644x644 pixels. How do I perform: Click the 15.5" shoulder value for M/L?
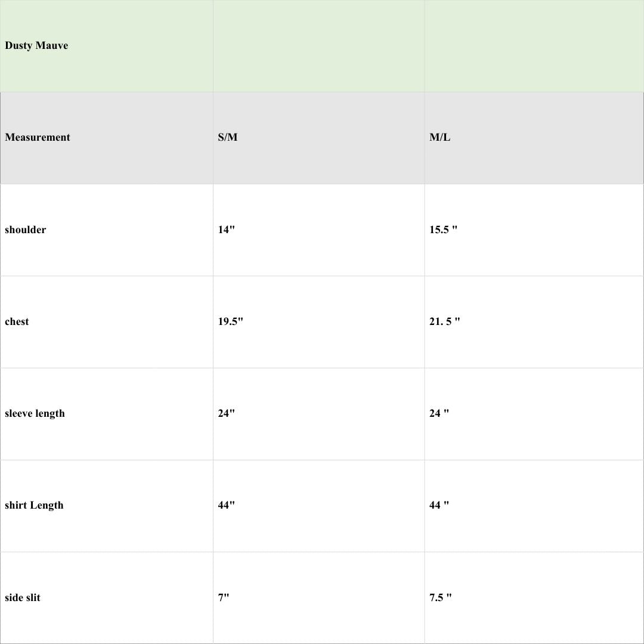coord(444,230)
